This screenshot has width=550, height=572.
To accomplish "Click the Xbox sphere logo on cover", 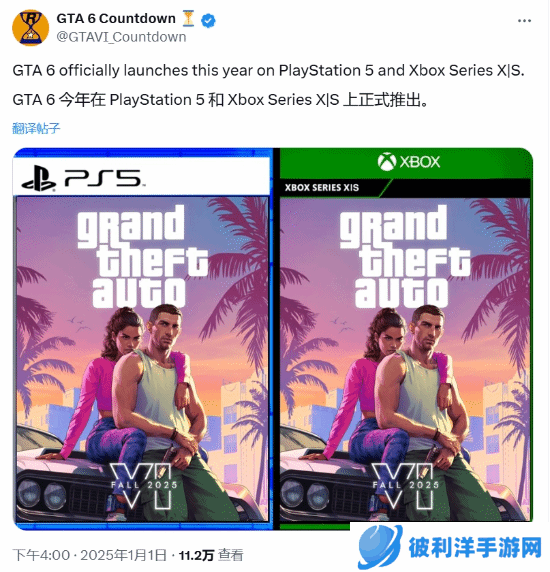I will point(387,162).
